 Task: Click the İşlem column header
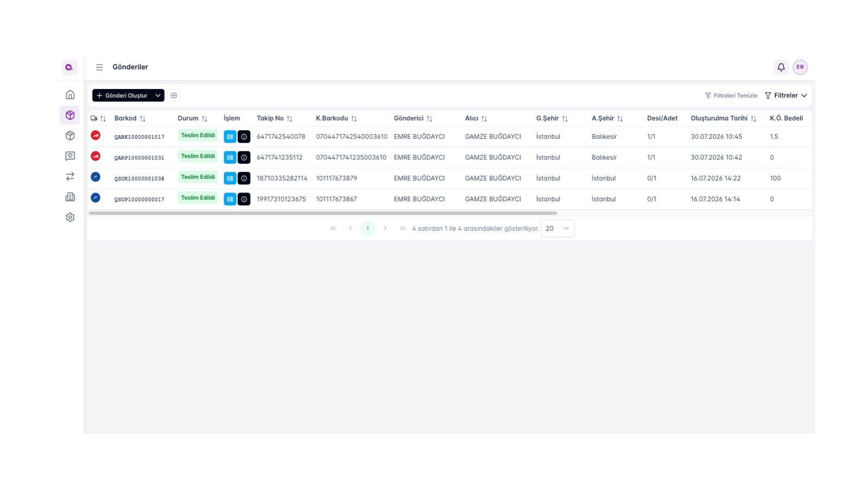(232, 118)
